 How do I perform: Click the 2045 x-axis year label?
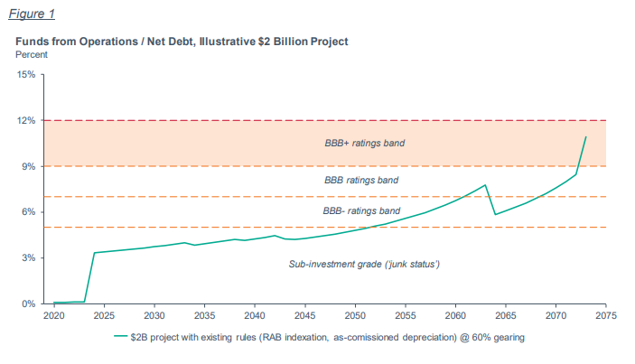click(304, 318)
